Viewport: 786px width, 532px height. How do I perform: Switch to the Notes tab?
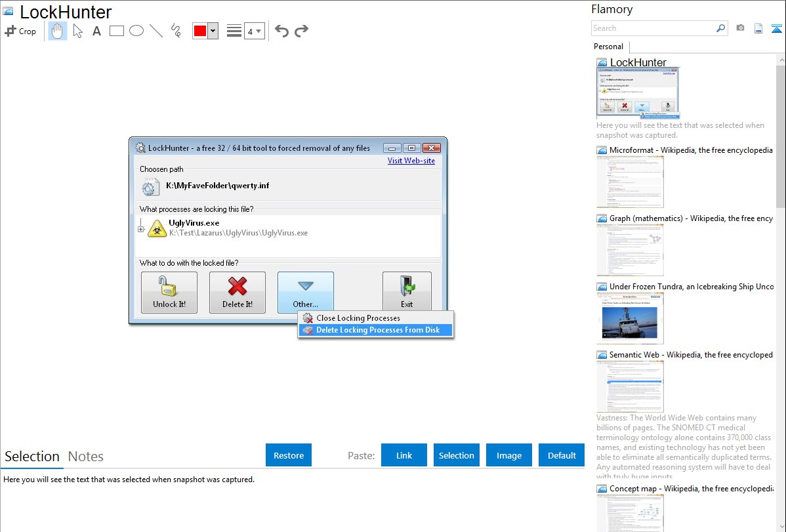[x=86, y=457]
